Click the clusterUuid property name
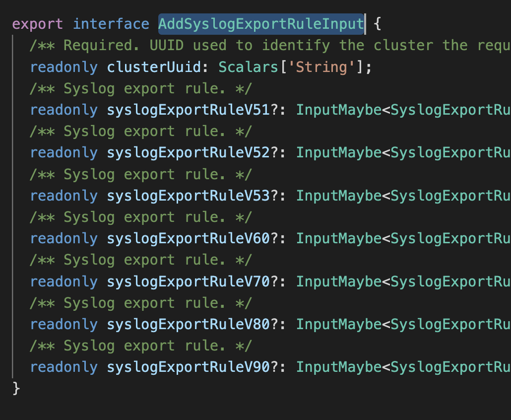The image size is (511, 420). pos(154,67)
